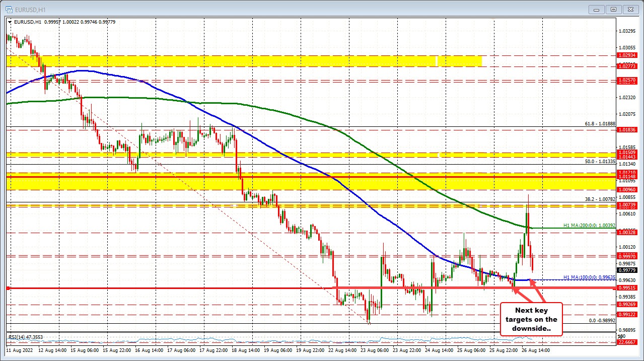Minimize the EURUSD chart window

[596, 9]
